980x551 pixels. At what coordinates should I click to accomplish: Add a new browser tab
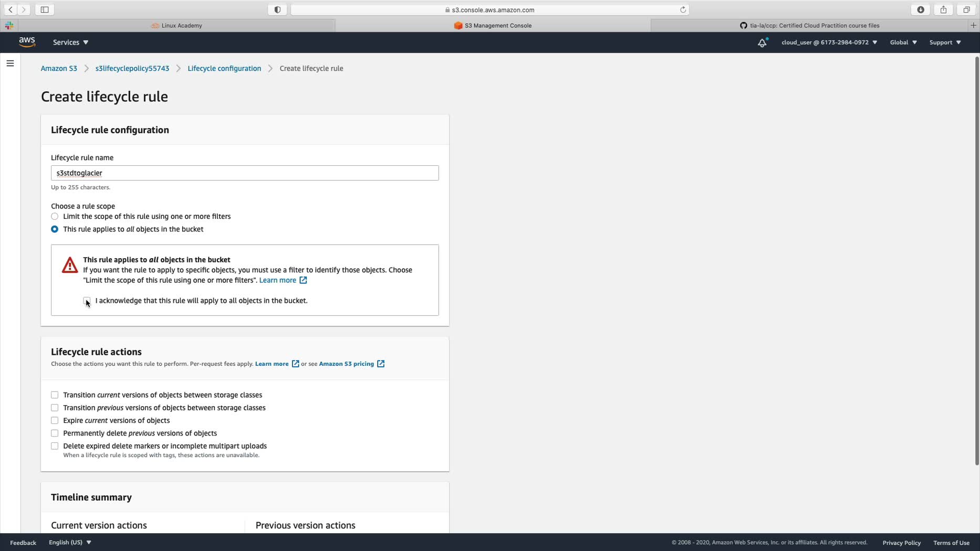[973, 25]
